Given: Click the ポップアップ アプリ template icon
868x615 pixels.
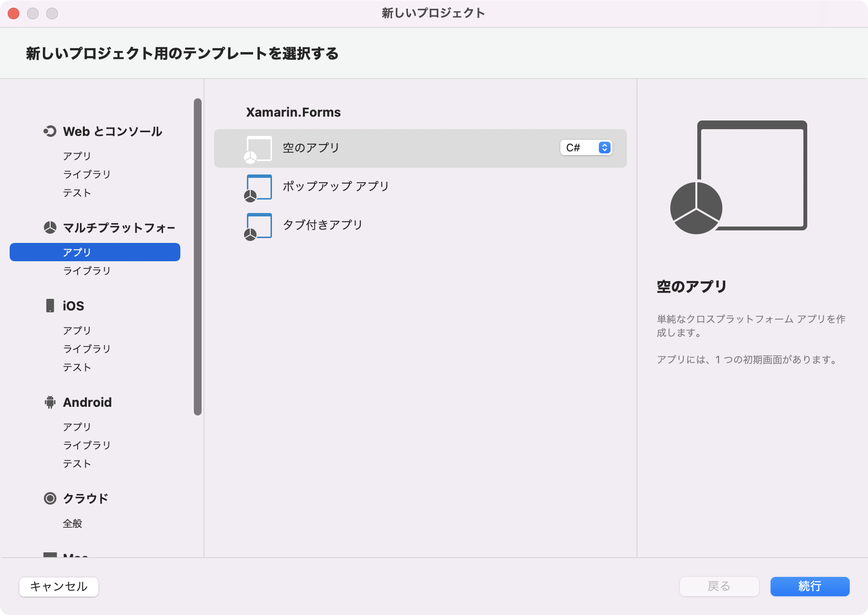Looking at the screenshot, I should [258, 187].
